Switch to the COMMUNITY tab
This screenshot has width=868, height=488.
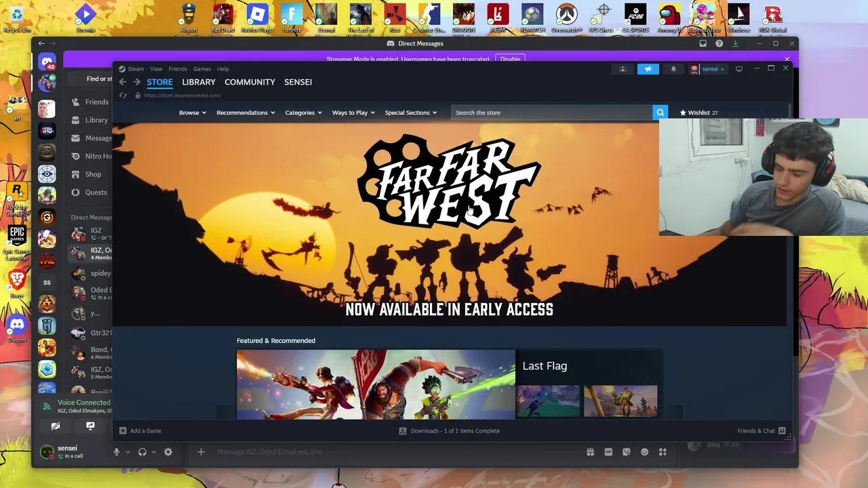point(250,82)
